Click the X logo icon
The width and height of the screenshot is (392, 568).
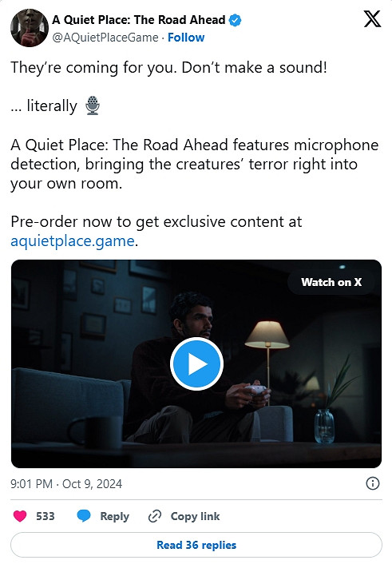(372, 19)
